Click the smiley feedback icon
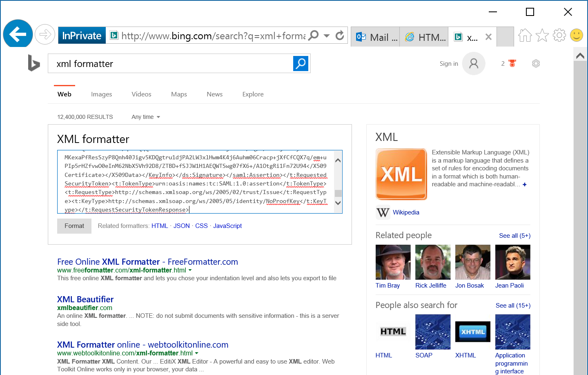The height and width of the screenshot is (375, 588). click(x=577, y=36)
